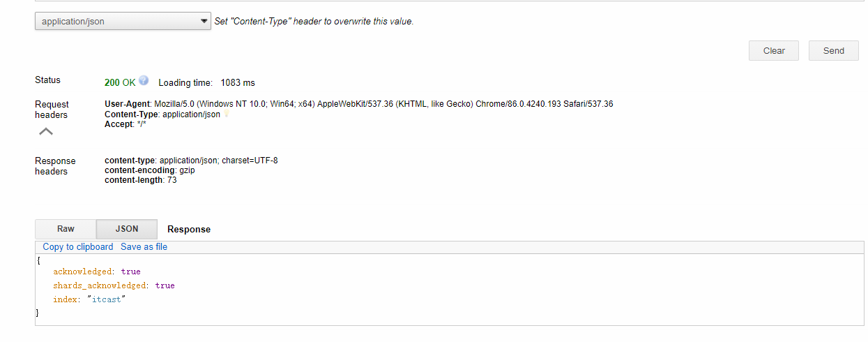Click the dropdown arrow of content type selector

click(x=204, y=22)
